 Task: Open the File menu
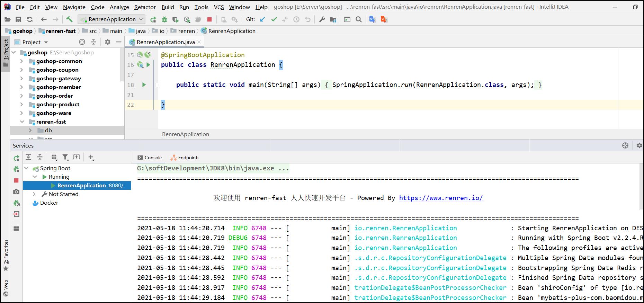pyautogui.click(x=20, y=7)
